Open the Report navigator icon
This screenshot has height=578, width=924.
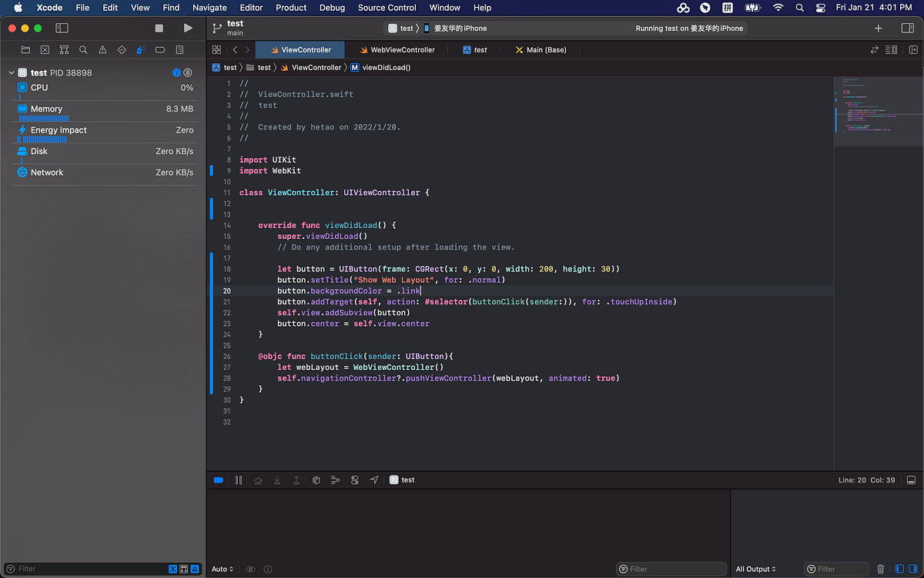pos(179,49)
